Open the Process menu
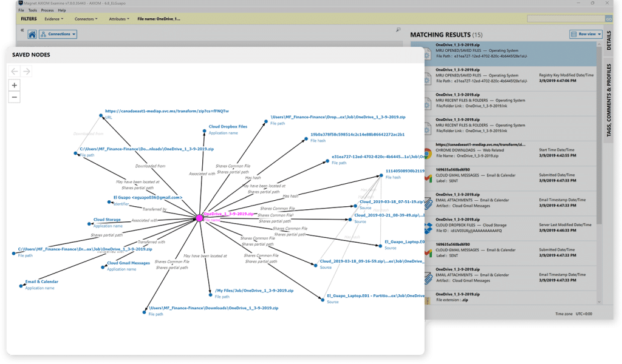The height and width of the screenshot is (364, 622). [47, 10]
